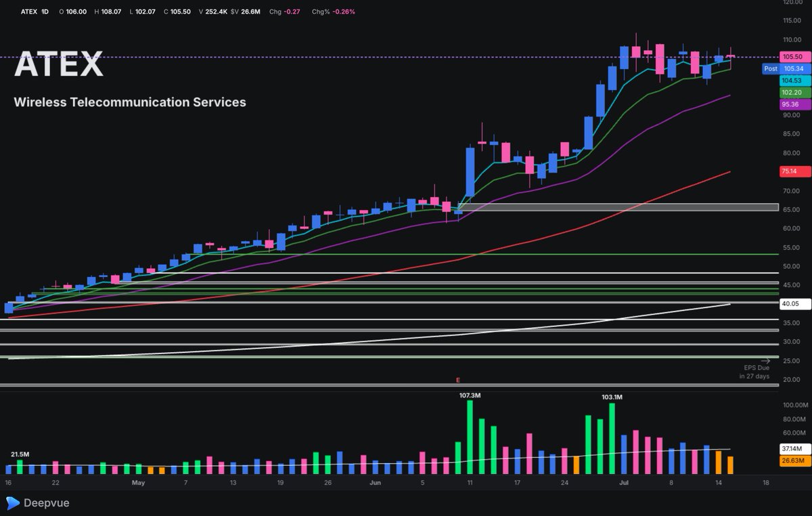
Task: Click the 21.5M volume label
Action: pyautogui.click(x=20, y=454)
